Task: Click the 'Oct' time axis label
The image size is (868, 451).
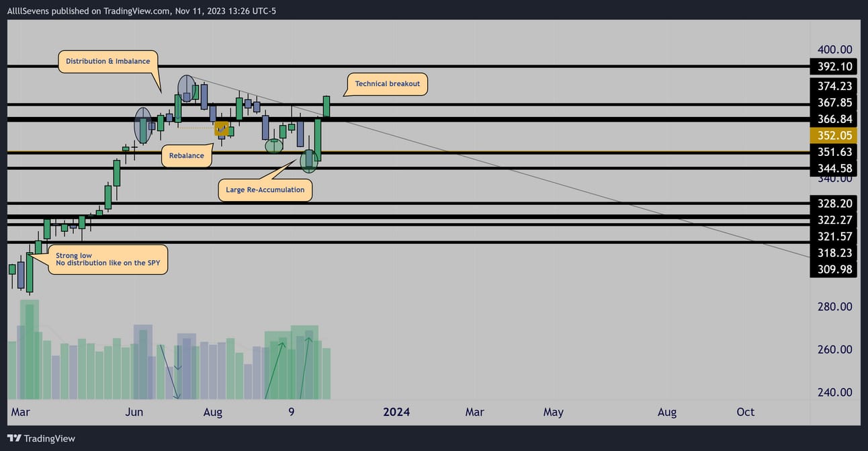Action: pos(746,412)
